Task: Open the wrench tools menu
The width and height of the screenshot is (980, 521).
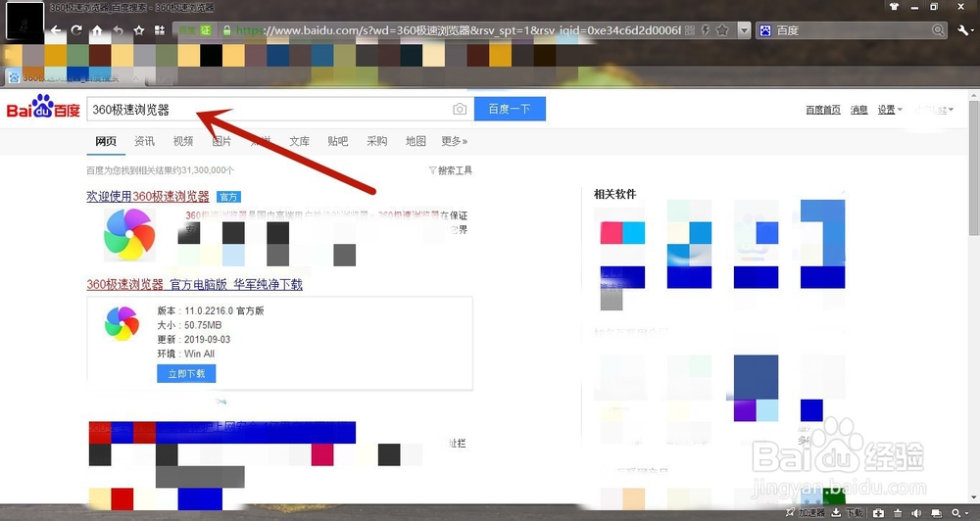Action: point(965,30)
